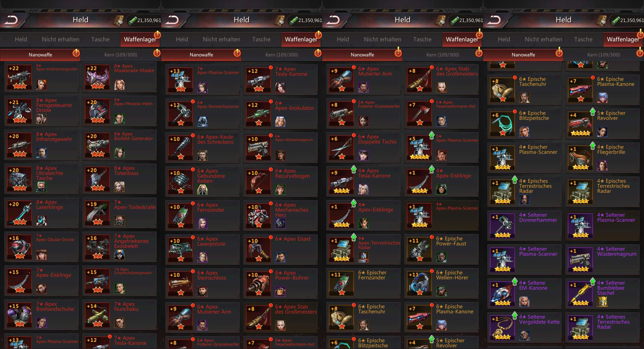The image size is (644, 349).
Task: Click the 6★ Apex Eisaxt item name
Action: click(x=293, y=239)
